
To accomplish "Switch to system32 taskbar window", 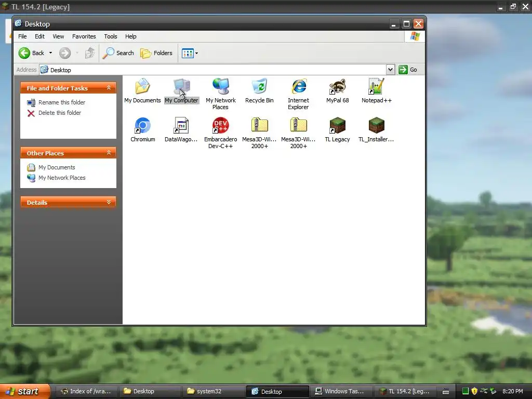I will [x=214, y=391].
